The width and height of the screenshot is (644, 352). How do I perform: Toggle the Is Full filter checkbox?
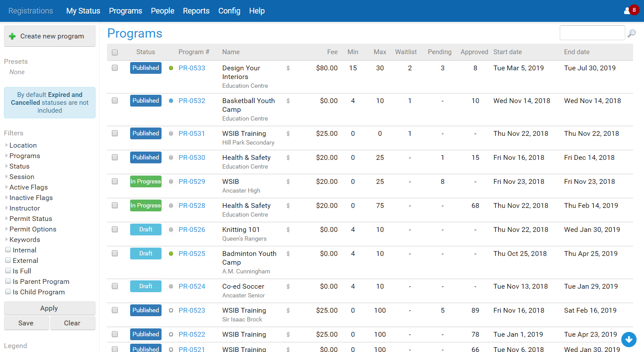click(x=8, y=271)
